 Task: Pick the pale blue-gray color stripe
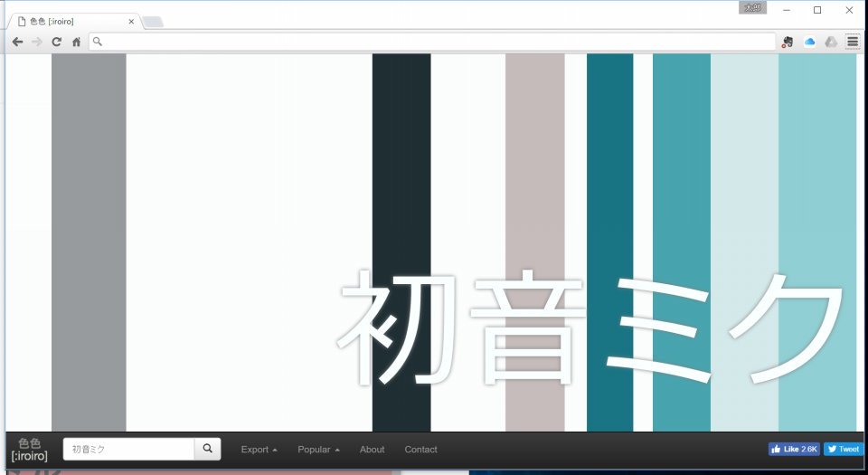744,242
